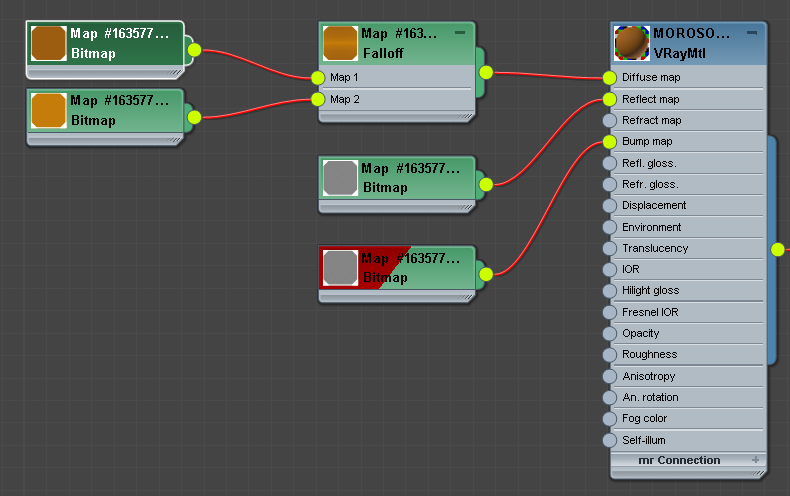Viewport: 790px width, 496px height.
Task: Collapse the VRayMtl node with its minus button
Action: click(x=752, y=33)
